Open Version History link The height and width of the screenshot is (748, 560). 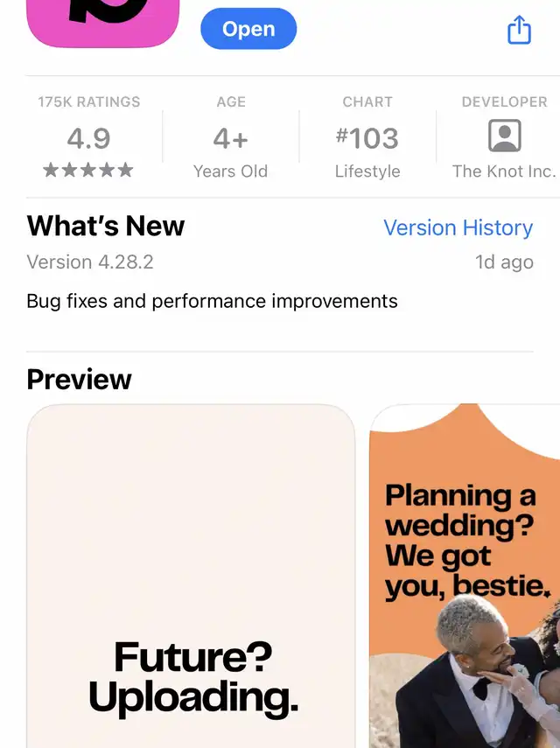[458, 227]
